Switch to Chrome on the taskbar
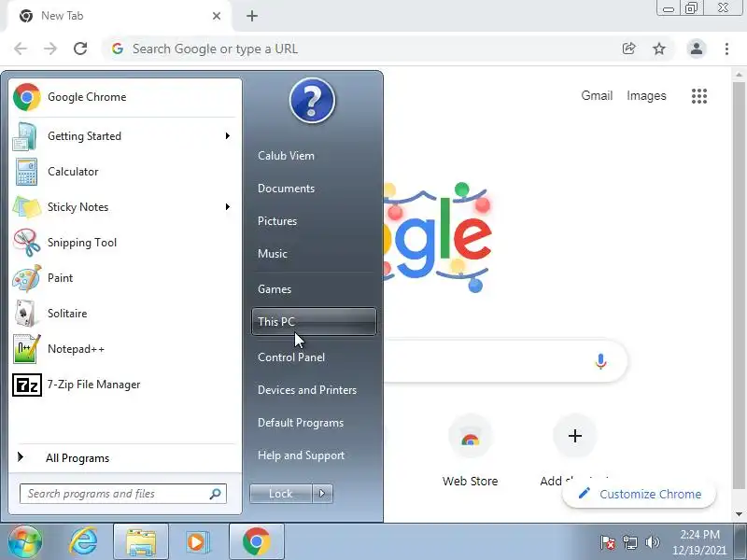The width and height of the screenshot is (747, 560). click(x=256, y=541)
